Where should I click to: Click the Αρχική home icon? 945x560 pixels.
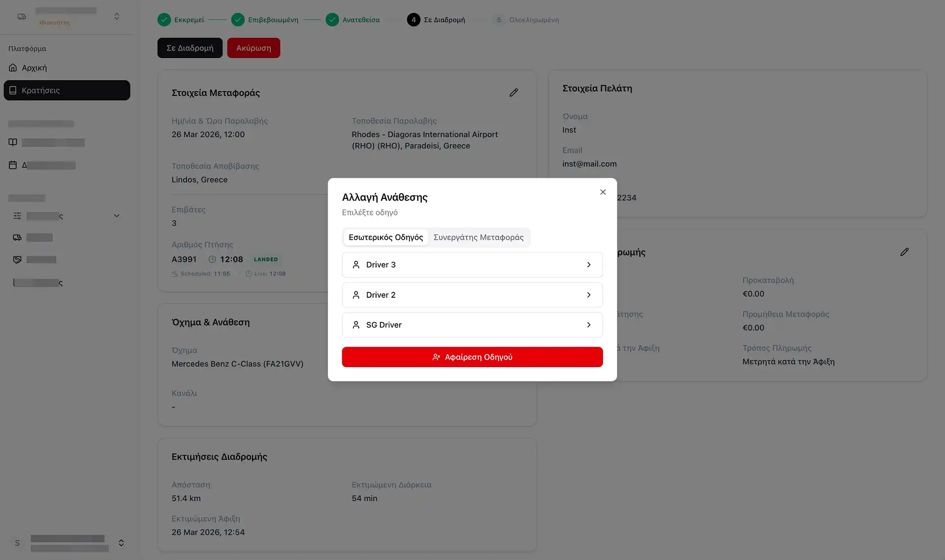(x=13, y=68)
